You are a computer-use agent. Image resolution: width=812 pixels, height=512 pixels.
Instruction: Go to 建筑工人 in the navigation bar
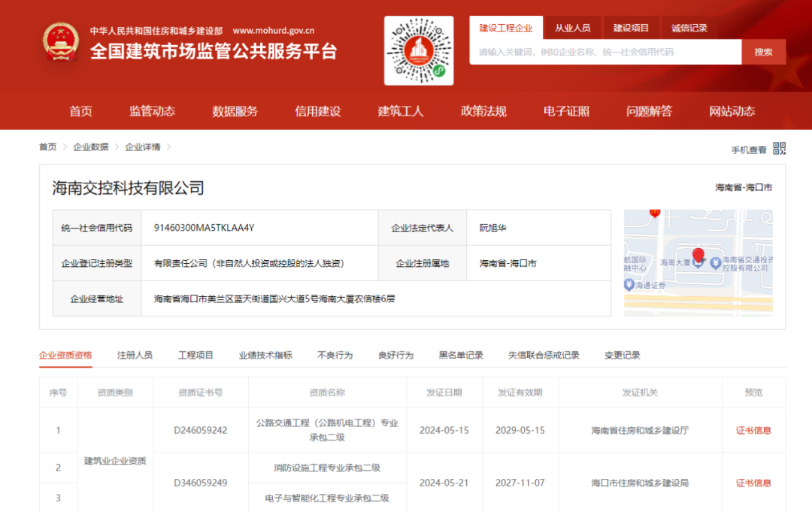click(401, 111)
